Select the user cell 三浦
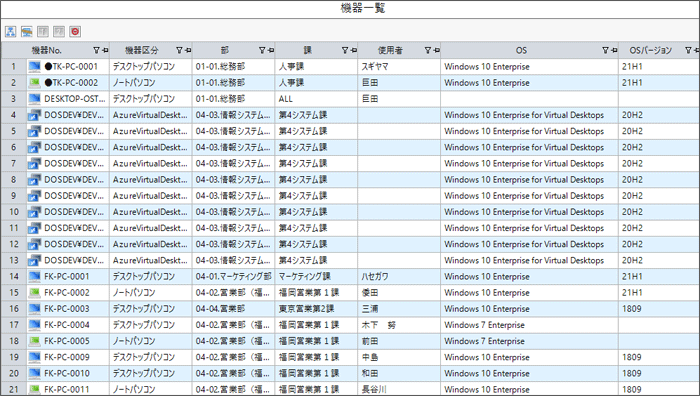Screen dimensions: 700x396 [x=399, y=308]
